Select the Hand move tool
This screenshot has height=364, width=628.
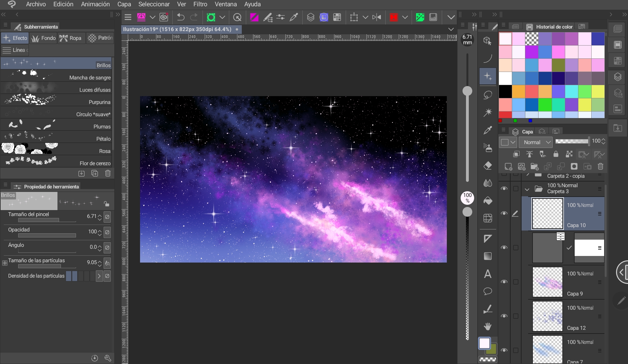(488, 327)
